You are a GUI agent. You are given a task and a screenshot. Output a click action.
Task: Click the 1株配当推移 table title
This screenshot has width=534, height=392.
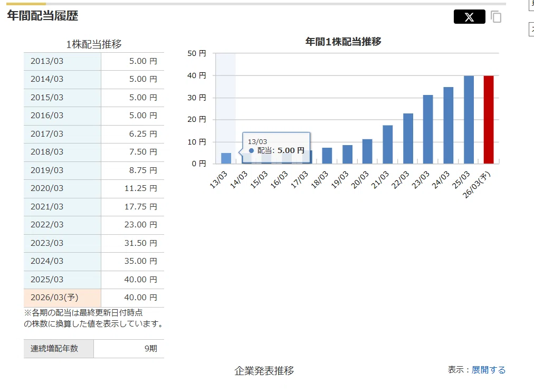93,44
